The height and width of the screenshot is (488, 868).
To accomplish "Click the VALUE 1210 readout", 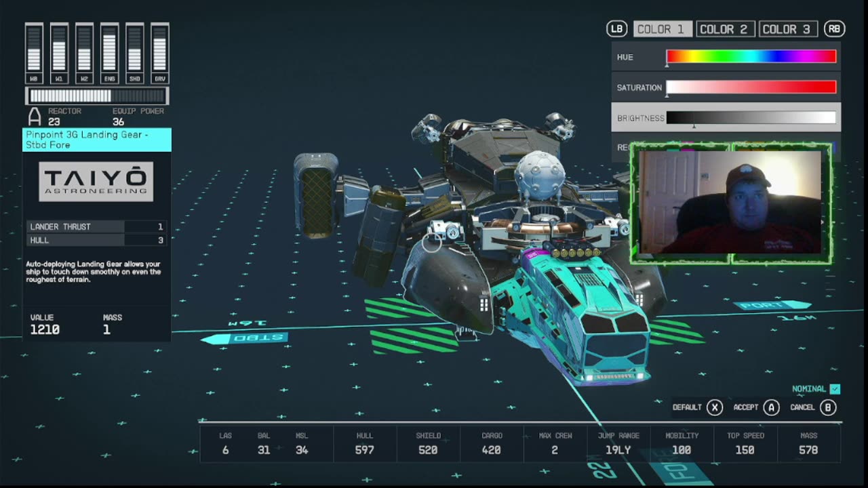I will pos(45,324).
